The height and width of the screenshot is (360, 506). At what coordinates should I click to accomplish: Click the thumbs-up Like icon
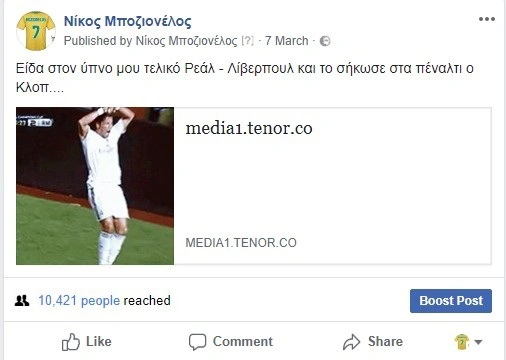click(71, 342)
